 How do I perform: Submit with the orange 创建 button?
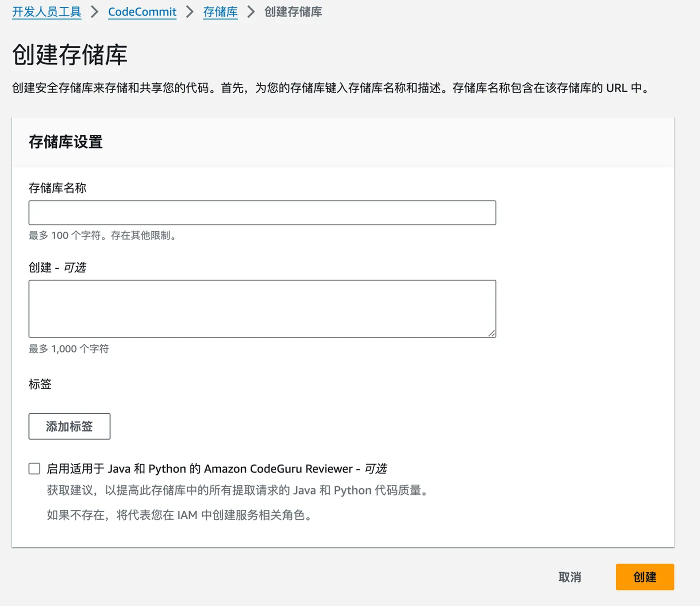(x=644, y=577)
